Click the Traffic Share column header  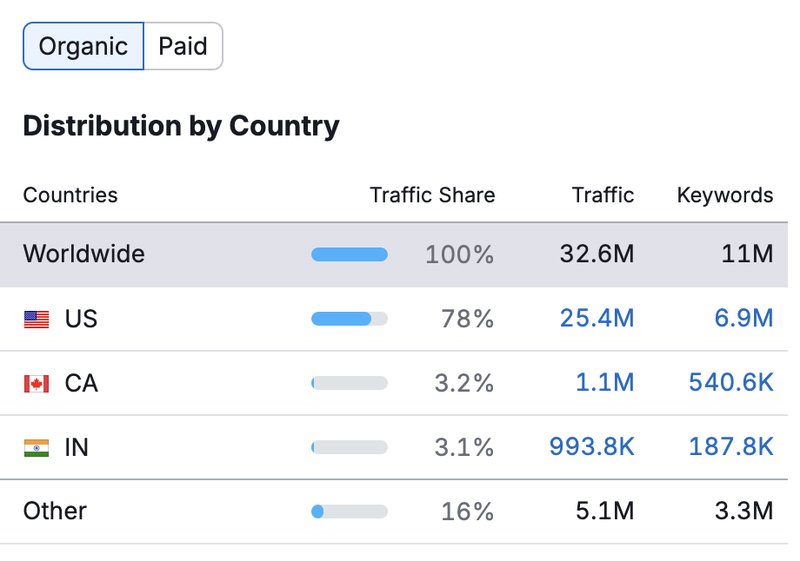[x=432, y=195]
